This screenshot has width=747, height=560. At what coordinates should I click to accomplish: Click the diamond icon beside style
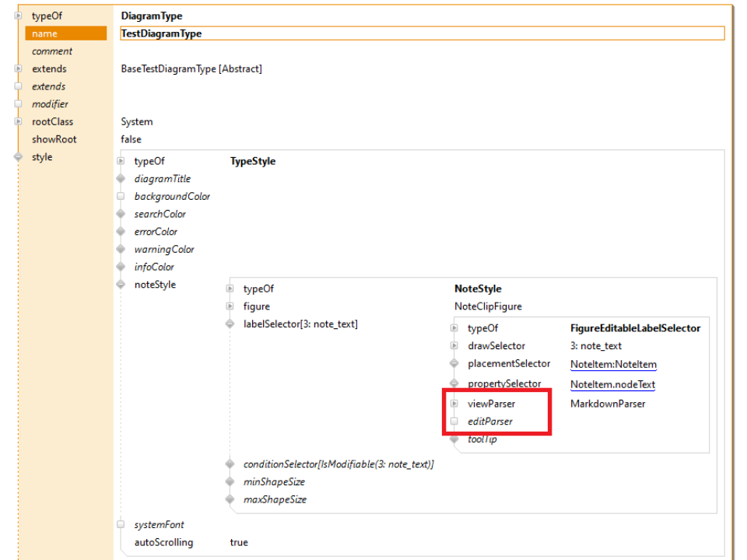(18, 157)
